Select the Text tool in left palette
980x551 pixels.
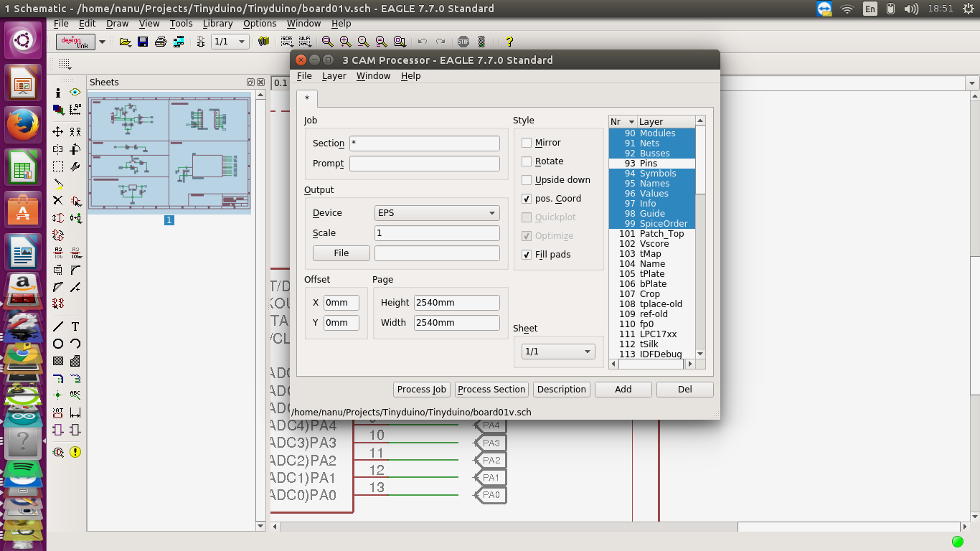[x=75, y=326]
